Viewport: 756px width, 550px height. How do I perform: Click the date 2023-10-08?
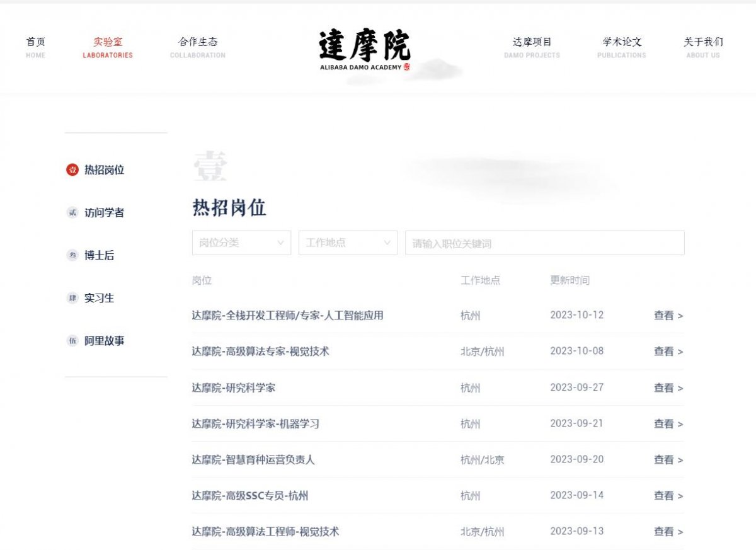pos(577,351)
